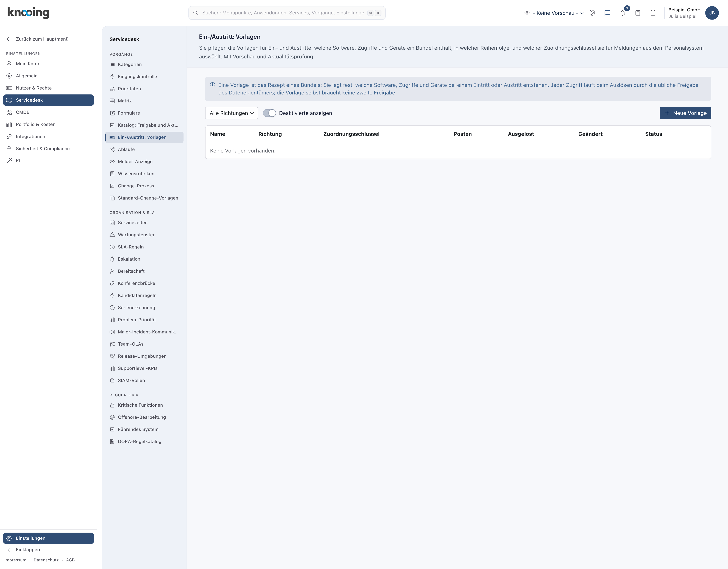Click the info icon in the blue notice
This screenshot has height=569, width=728.
[212, 85]
